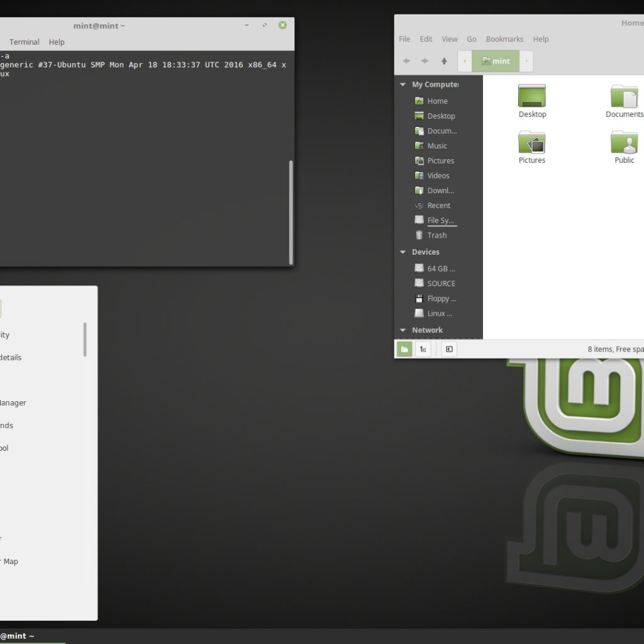Click the terminal window scrollbar
This screenshot has height=644, width=644.
click(291, 212)
